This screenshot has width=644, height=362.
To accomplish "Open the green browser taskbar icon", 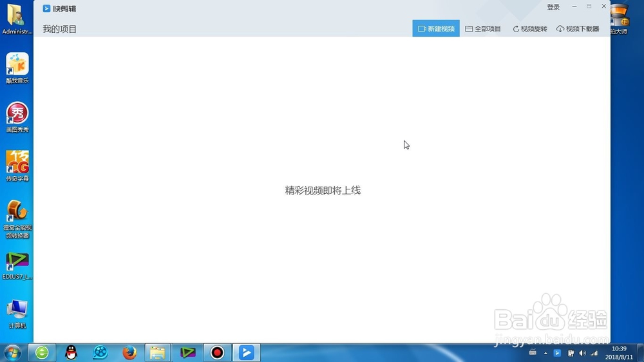I will coord(42,352).
